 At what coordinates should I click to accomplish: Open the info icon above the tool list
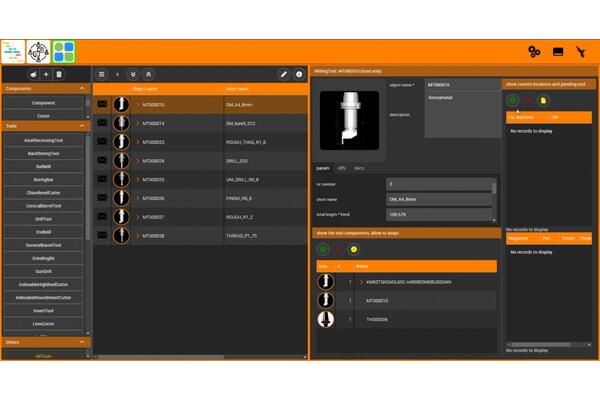pos(298,74)
